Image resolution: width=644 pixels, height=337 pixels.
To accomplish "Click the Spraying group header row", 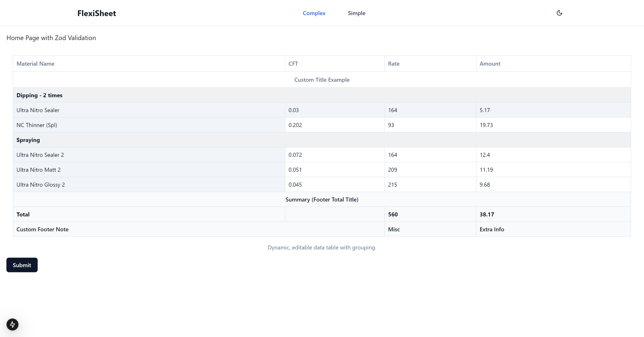I will pyautogui.click(x=28, y=140).
